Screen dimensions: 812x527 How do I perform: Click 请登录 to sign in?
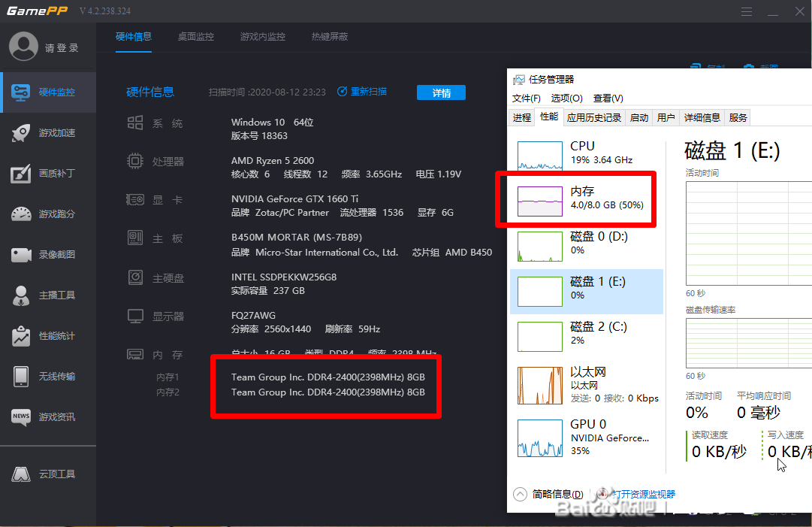click(x=62, y=47)
